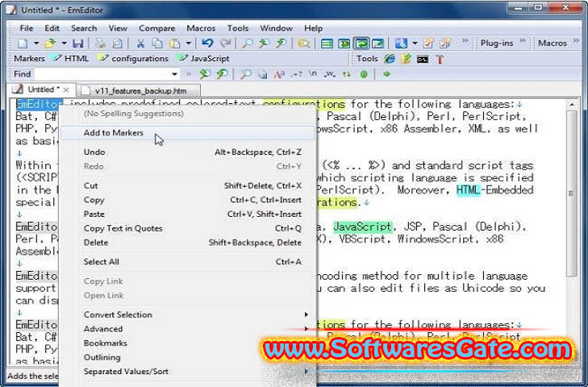Toggle No Wrap mode in toolbar
Image resolution: width=588 pixels, height=387 pixels.
coord(327,44)
